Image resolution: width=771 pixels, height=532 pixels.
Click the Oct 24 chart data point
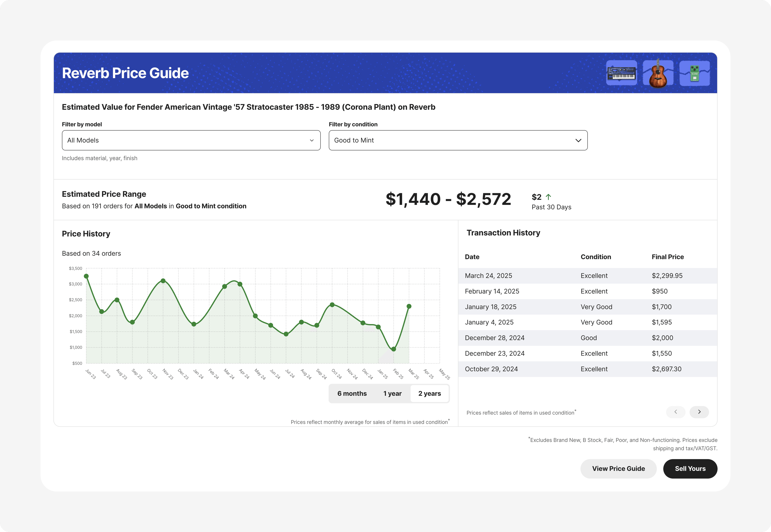(332, 305)
